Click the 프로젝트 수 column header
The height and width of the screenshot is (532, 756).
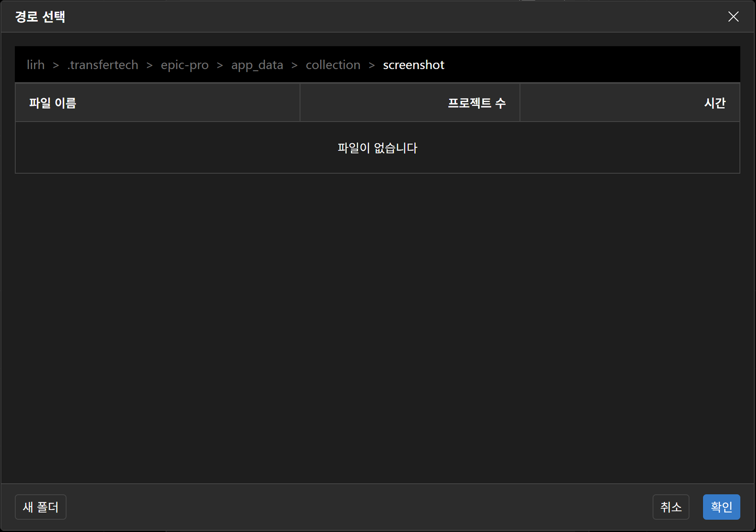point(476,103)
